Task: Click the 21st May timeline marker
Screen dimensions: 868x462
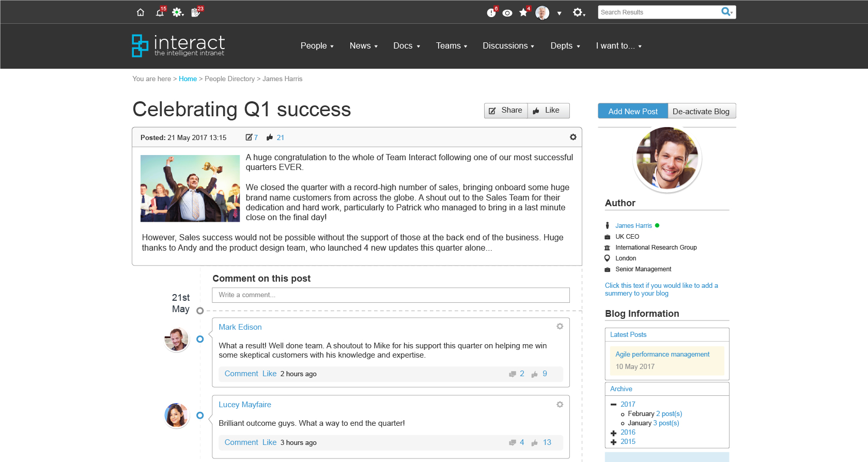Action: tap(200, 311)
